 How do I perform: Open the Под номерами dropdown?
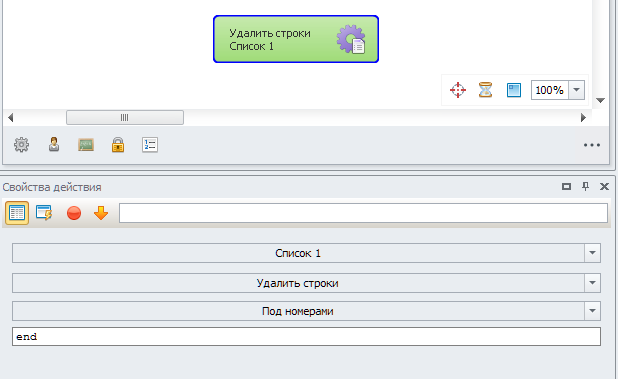306,311
